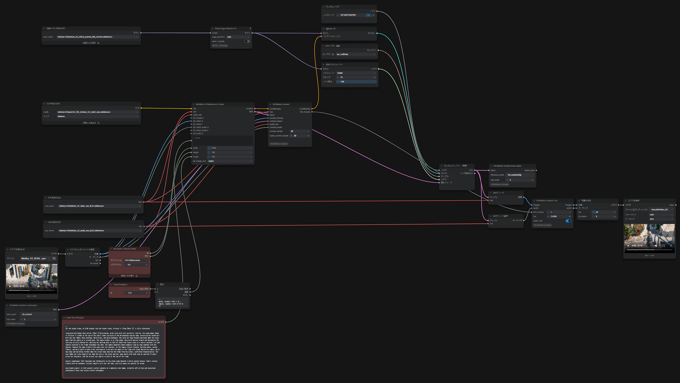Image resolution: width=680 pixels, height=383 pixels.
Task: Click HD Motion Context badge button under context lengths
Action: click(x=278, y=144)
